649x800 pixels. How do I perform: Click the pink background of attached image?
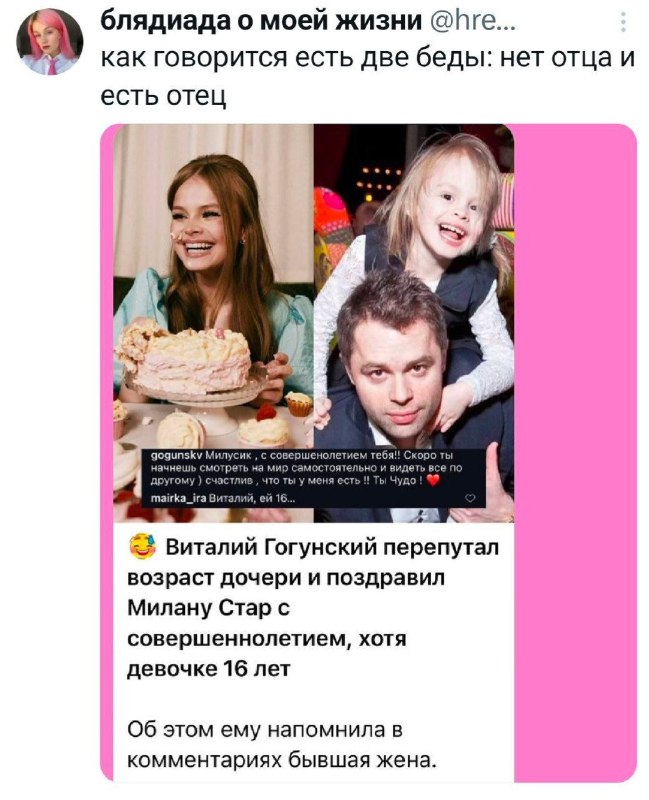tap(575, 452)
